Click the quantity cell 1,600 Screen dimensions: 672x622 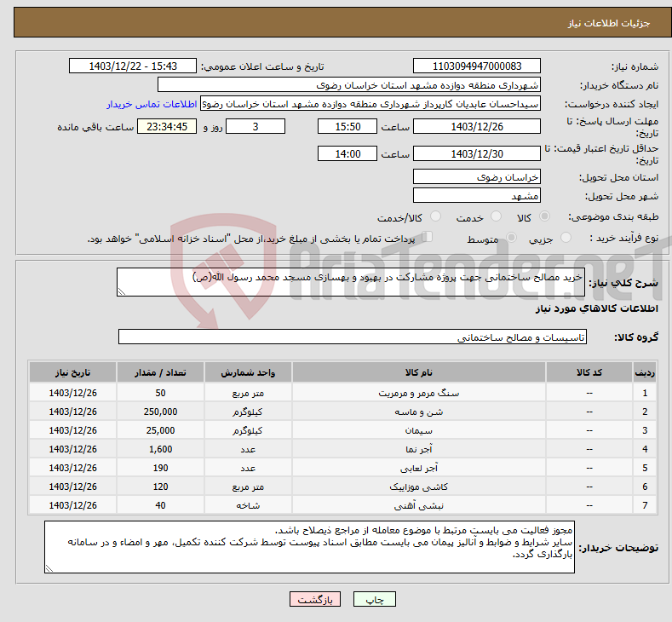160,449
